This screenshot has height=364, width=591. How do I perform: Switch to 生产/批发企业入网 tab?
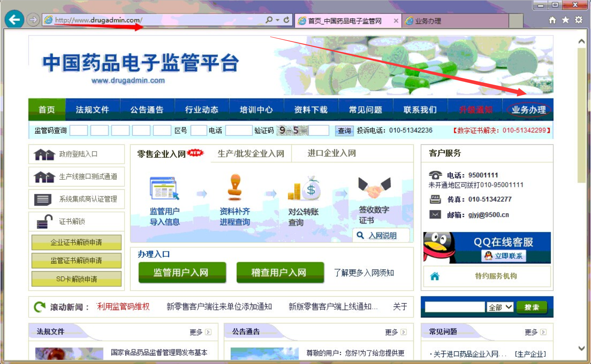click(x=251, y=154)
